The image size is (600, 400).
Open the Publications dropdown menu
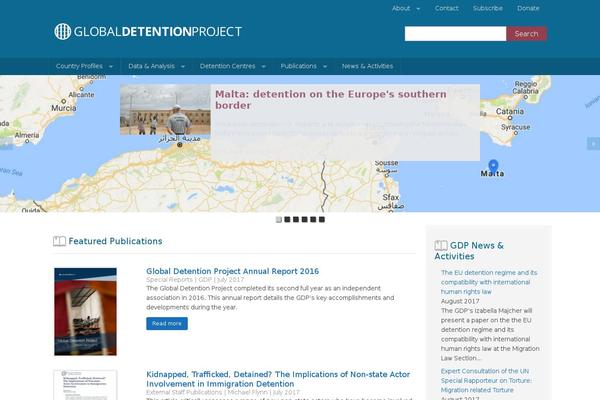click(x=304, y=66)
